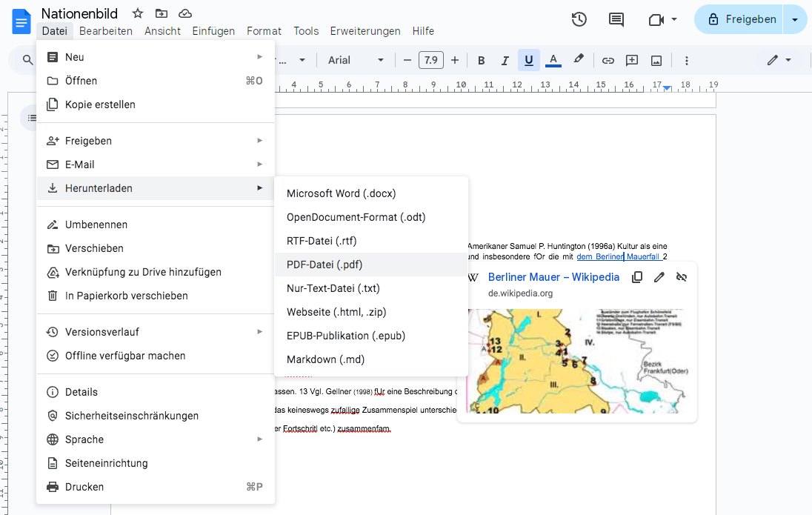Add a comment using toolbar icon

[632, 61]
